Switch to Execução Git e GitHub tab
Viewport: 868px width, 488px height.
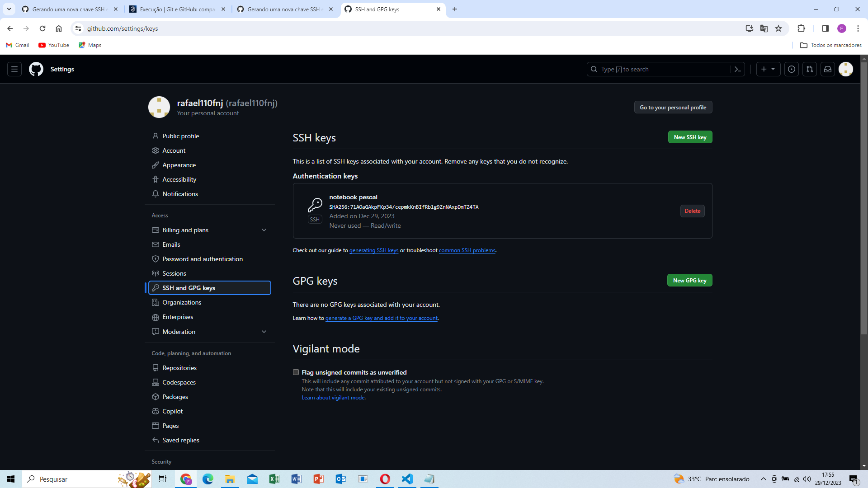[x=177, y=9]
